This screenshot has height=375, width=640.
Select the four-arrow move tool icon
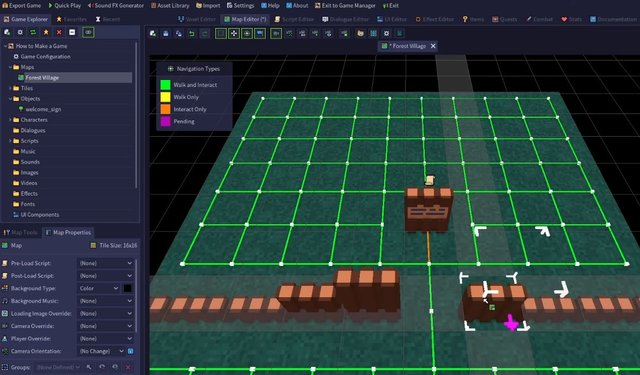click(234, 33)
